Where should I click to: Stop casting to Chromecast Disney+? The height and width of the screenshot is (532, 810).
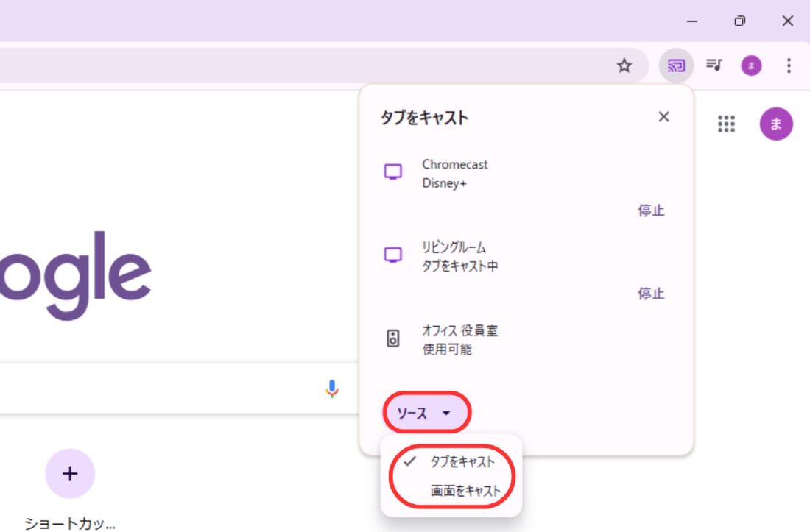tap(650, 210)
